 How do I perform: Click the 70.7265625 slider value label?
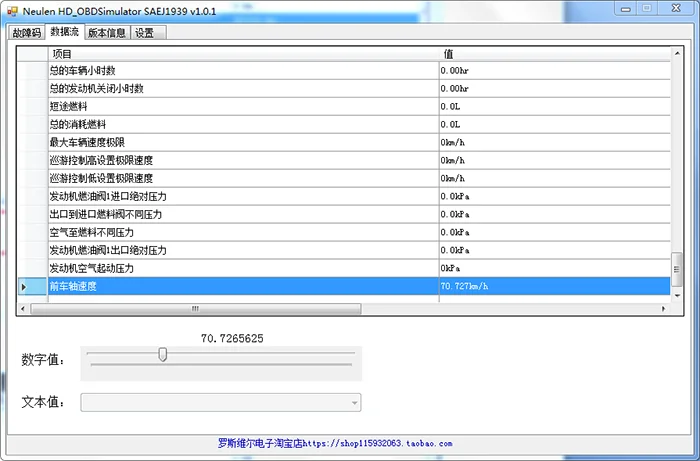[x=232, y=339]
